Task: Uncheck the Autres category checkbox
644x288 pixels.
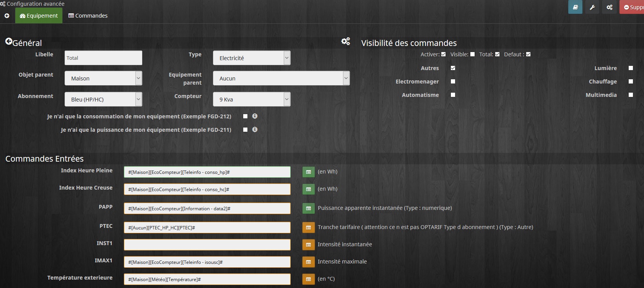Action: (453, 68)
